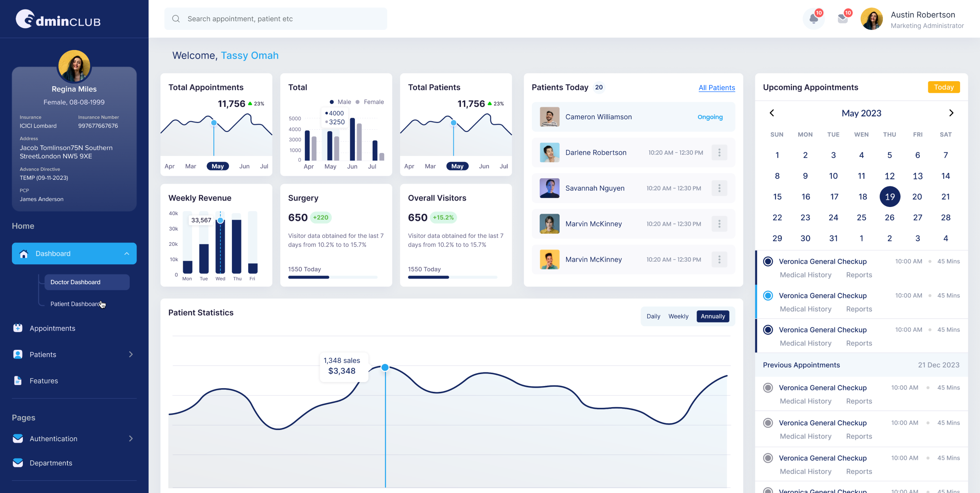Open Darlene Robertson's three-dot menu

click(x=719, y=153)
